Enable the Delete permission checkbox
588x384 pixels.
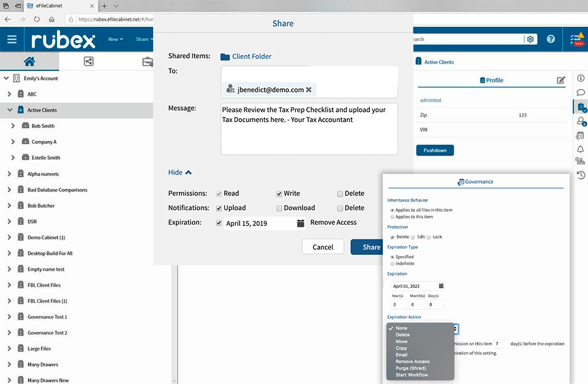(x=340, y=194)
